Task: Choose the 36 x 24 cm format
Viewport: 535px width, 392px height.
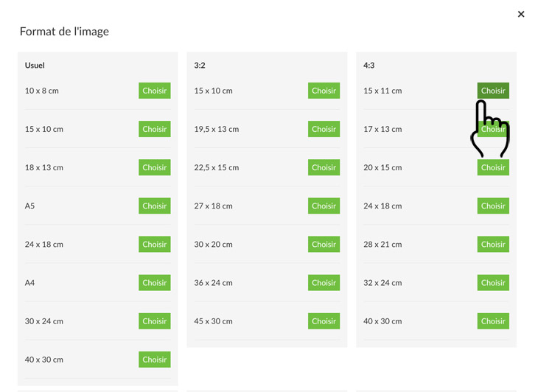Action: point(324,282)
